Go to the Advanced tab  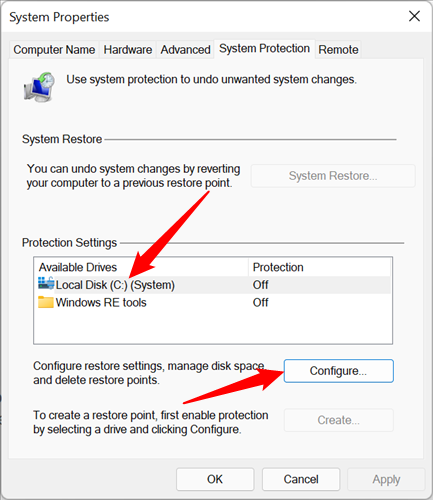(x=185, y=50)
